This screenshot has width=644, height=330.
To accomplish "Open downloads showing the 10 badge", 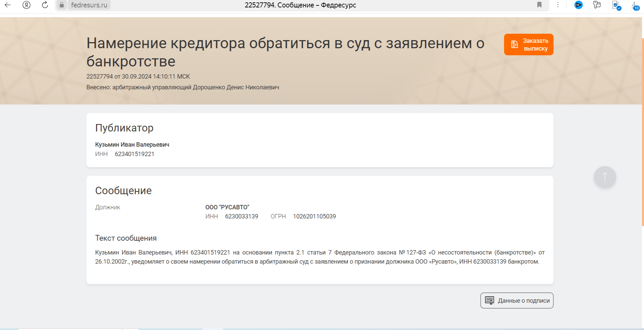I will [634, 5].
